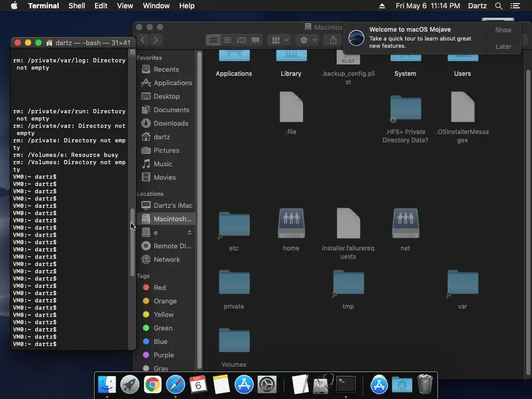Switch Finder to list view
This screenshot has width=532, height=399.
pos(228,40)
